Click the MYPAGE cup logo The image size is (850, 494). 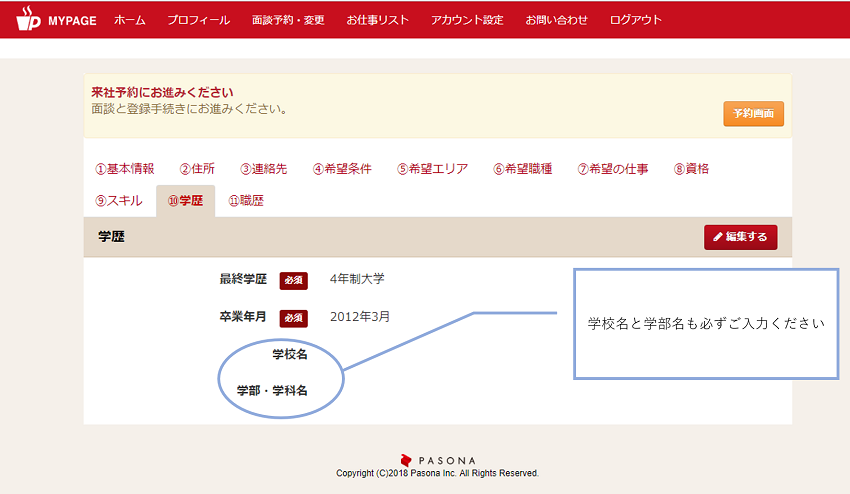[28, 19]
